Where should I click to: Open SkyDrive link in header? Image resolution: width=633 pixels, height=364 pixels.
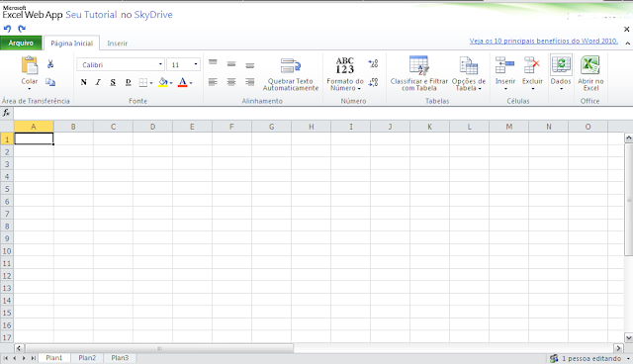(x=153, y=15)
